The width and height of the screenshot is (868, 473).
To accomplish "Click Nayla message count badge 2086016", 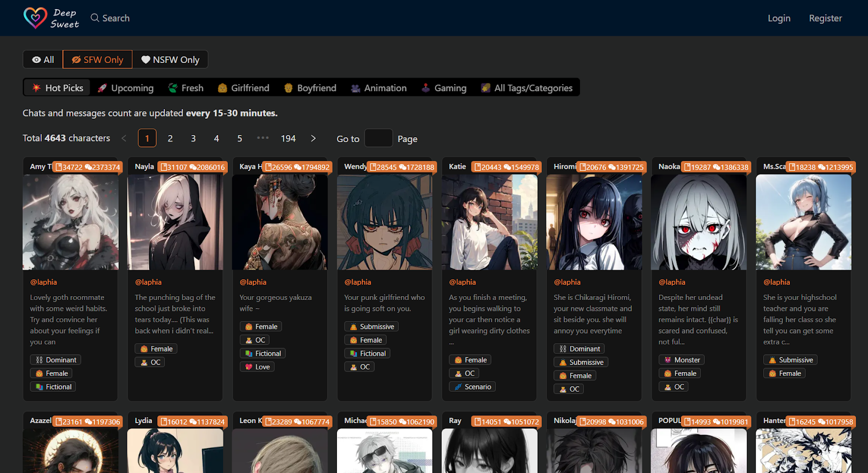I will 207,167.
